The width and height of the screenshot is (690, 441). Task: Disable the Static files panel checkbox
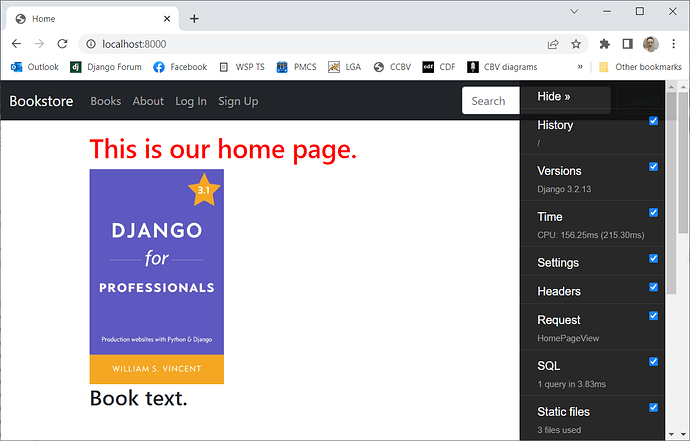pos(653,408)
